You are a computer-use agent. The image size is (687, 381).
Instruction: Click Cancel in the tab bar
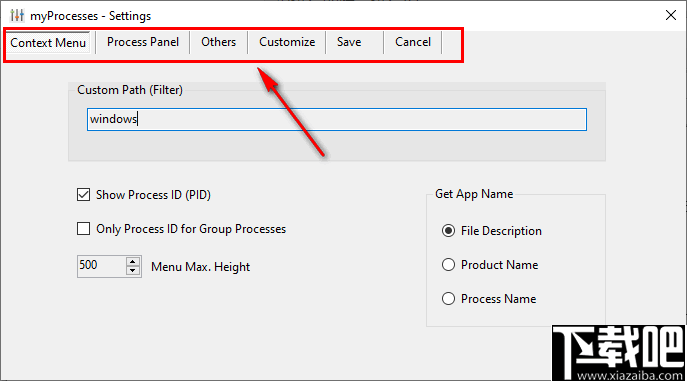coord(413,42)
